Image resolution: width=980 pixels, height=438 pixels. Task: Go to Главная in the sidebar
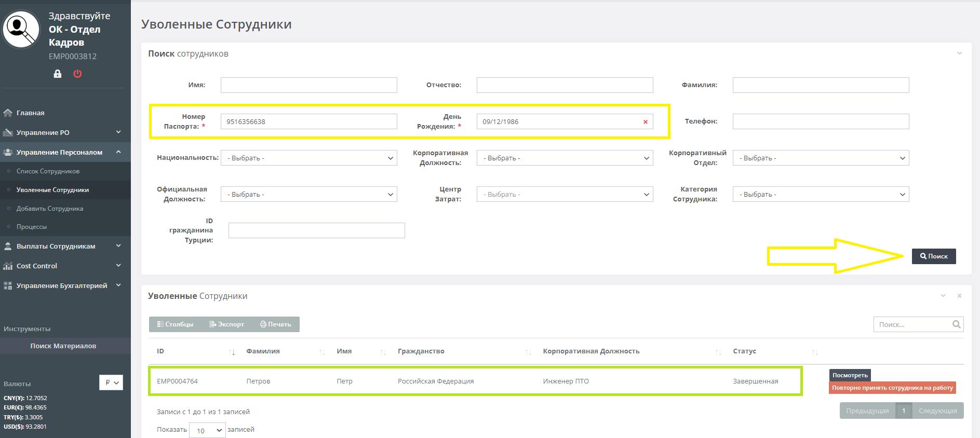click(x=30, y=113)
